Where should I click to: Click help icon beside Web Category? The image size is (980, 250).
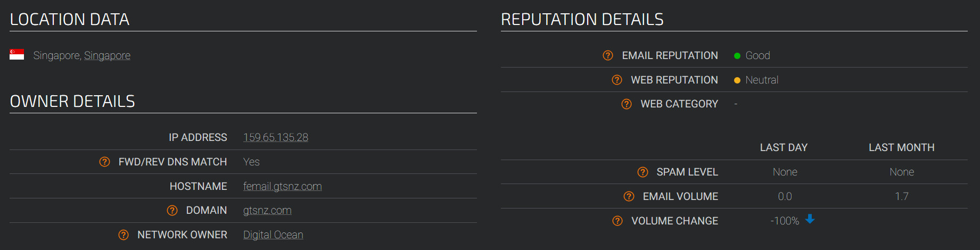[x=627, y=104]
